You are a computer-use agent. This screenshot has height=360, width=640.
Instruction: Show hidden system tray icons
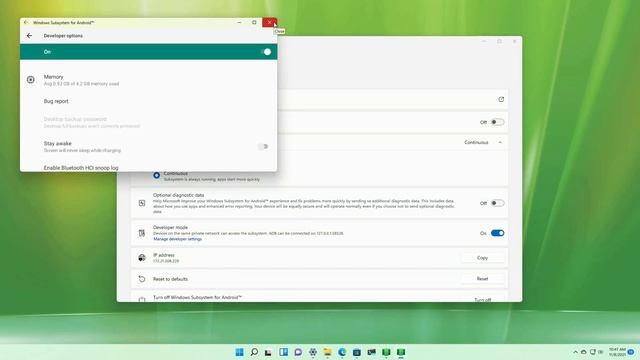click(576, 352)
